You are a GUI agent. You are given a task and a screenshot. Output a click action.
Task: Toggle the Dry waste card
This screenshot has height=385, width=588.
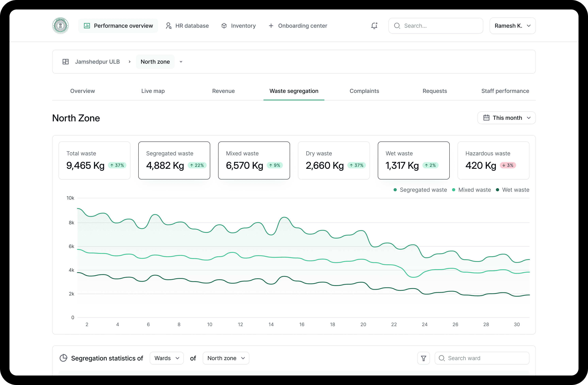click(x=334, y=160)
